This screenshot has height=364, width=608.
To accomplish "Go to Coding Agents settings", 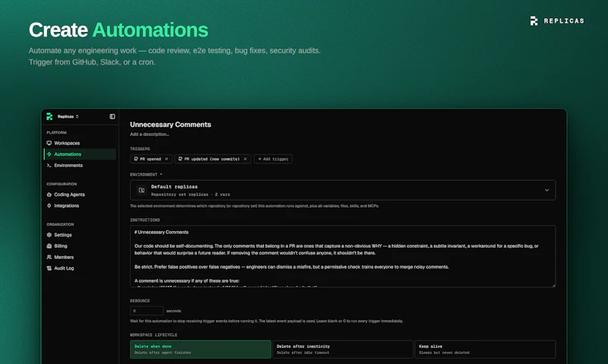I will click(x=80, y=195).
